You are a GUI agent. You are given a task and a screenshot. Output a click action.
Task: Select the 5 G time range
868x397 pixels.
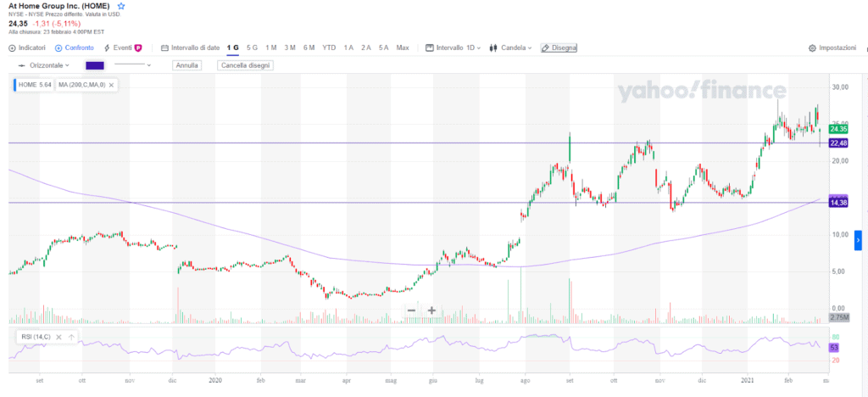(x=252, y=48)
